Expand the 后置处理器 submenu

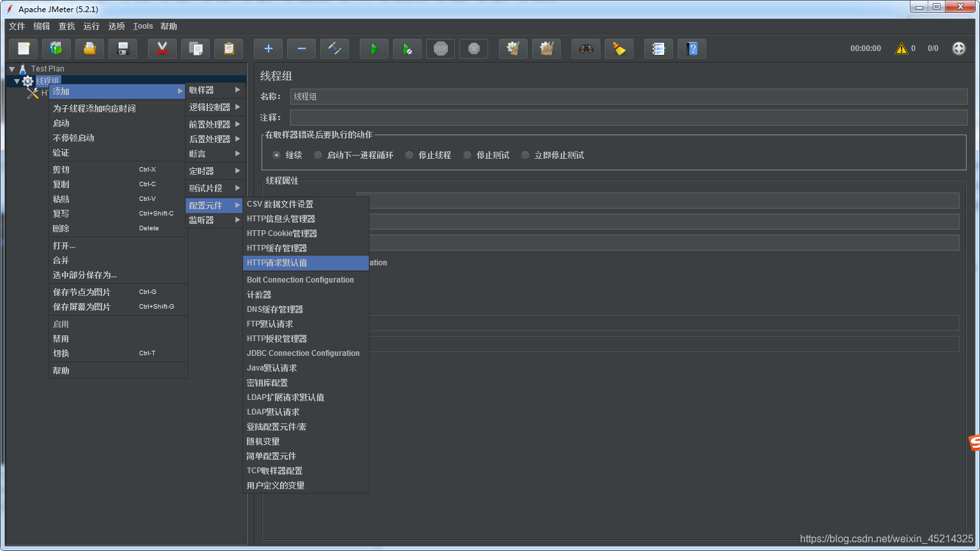point(214,139)
